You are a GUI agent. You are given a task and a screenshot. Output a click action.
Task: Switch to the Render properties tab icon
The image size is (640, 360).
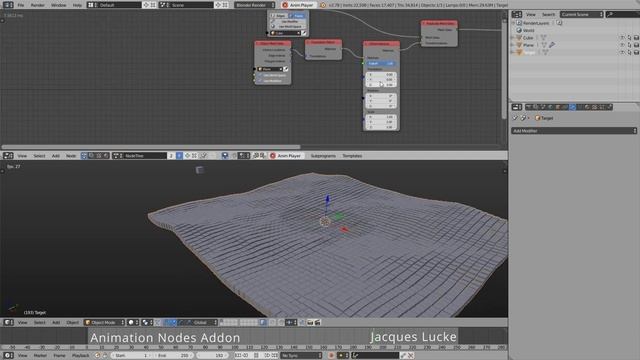[529, 107]
